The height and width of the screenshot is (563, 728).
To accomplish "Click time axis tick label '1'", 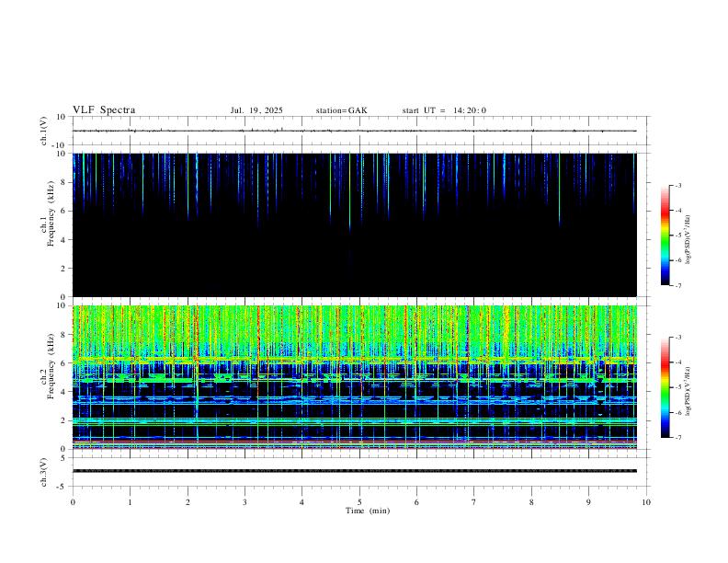I will pyautogui.click(x=130, y=502).
